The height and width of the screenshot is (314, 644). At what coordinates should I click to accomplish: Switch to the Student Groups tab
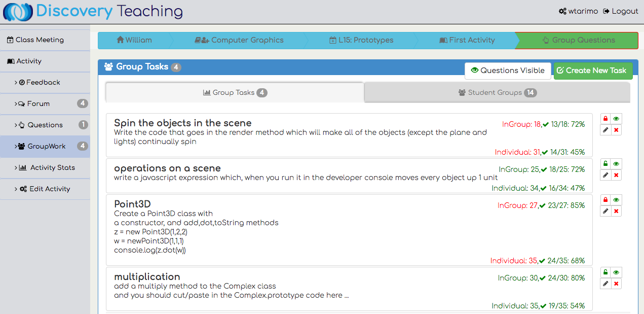click(x=497, y=92)
